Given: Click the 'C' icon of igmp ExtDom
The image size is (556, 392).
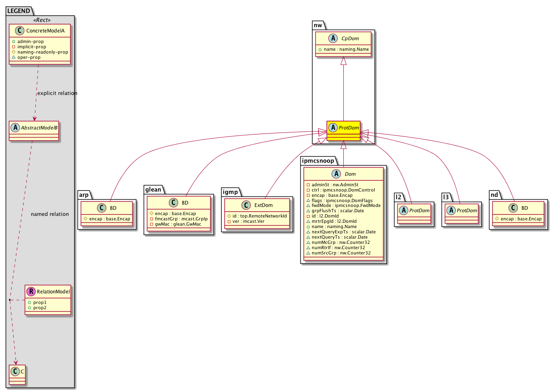Looking at the screenshot, I should tap(246, 205).
